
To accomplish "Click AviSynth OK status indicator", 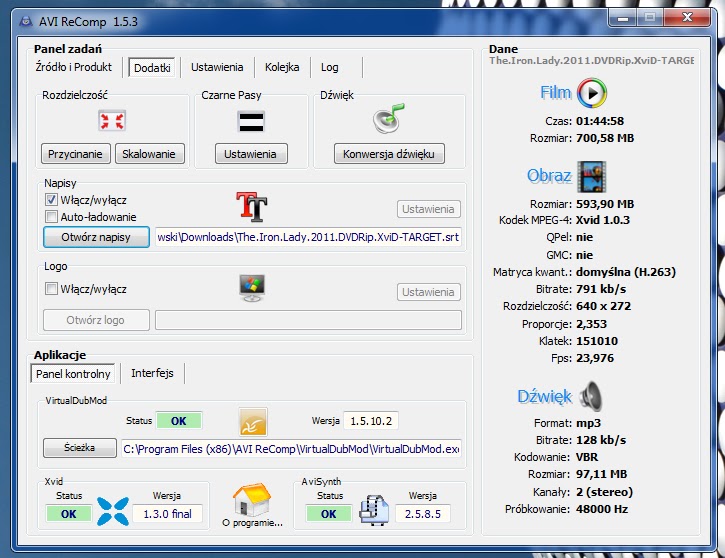I will point(329,514).
